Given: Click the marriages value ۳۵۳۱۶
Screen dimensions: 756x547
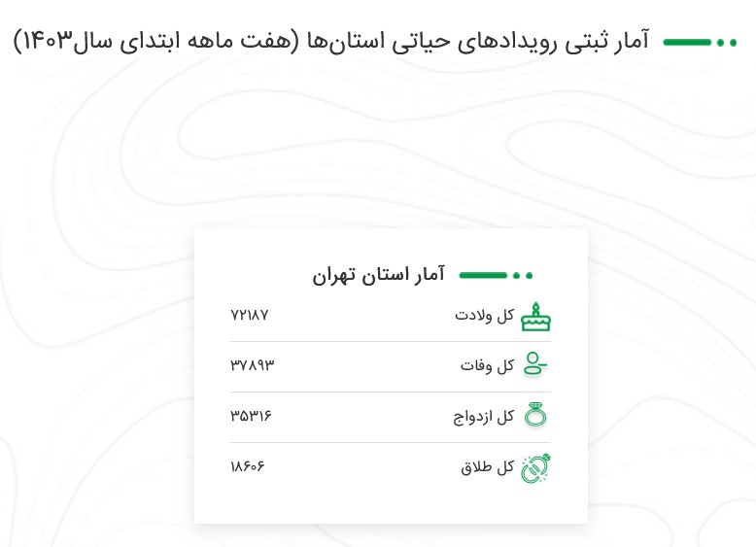Looking at the screenshot, I should (251, 416).
